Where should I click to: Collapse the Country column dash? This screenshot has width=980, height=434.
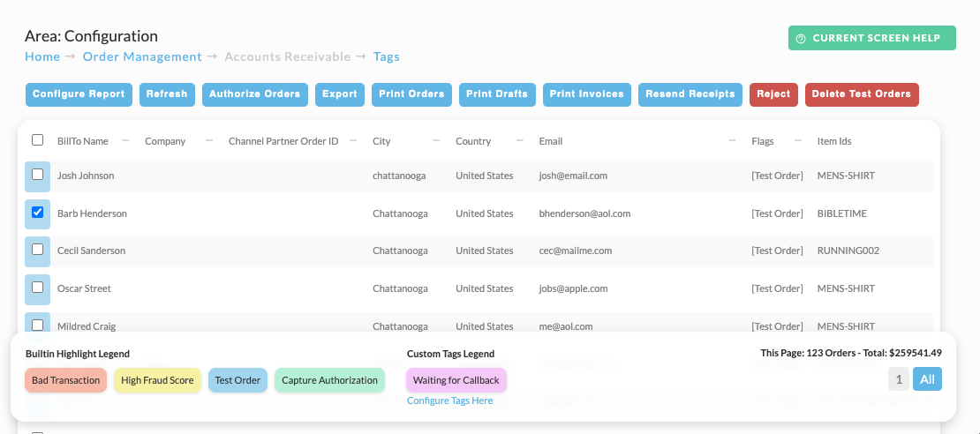(519, 140)
